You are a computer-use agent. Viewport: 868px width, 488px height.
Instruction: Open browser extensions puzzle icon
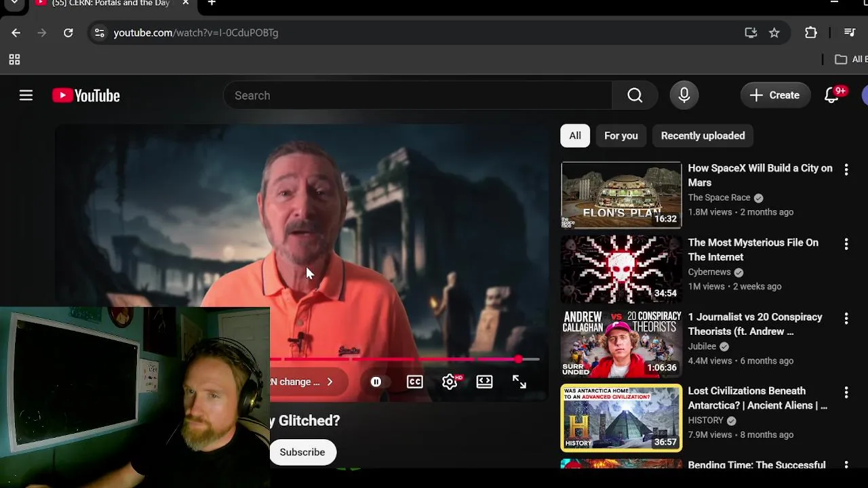pyautogui.click(x=811, y=33)
